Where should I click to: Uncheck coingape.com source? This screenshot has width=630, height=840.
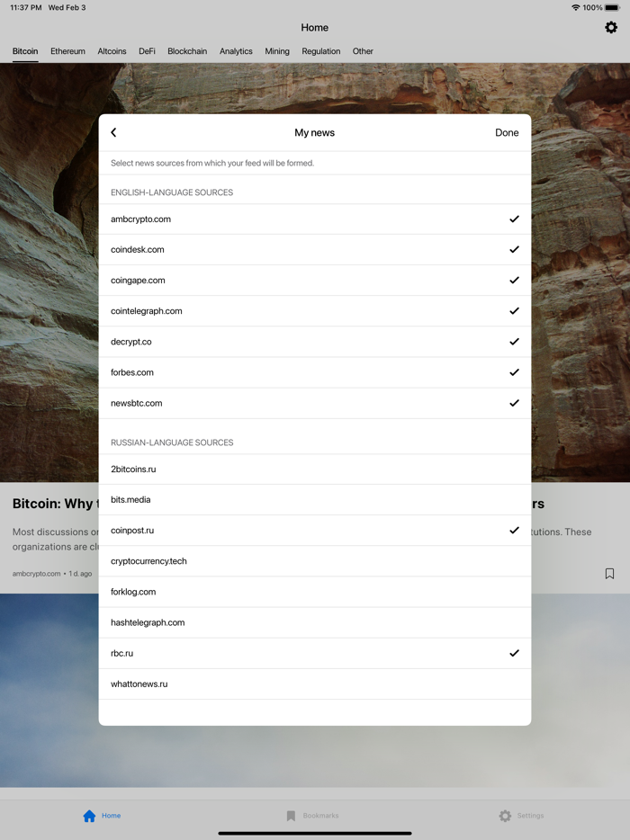pos(315,281)
